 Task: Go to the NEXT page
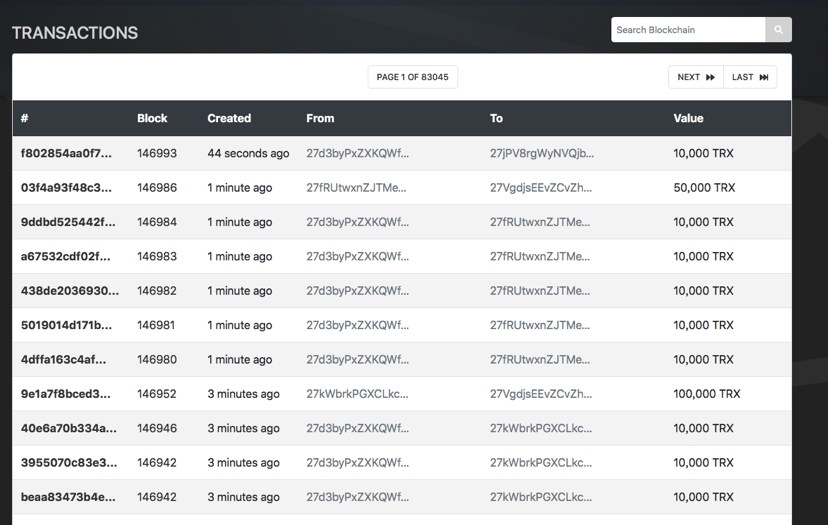point(695,77)
